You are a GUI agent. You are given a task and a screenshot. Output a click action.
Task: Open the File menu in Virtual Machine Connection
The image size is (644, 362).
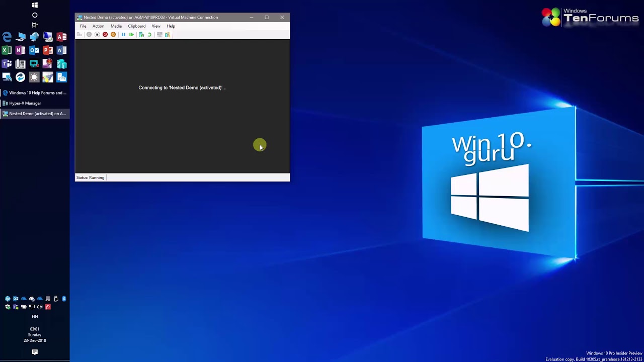point(83,26)
